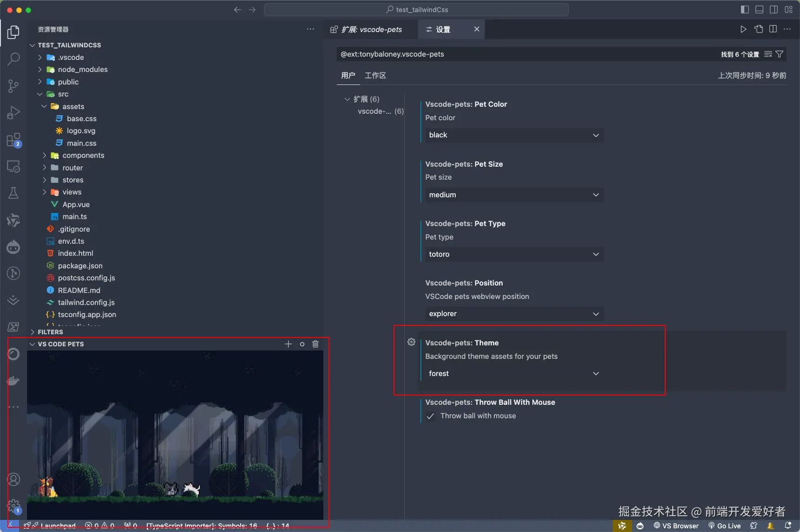800x532 pixels.
Task: Open the Theme dropdown showing forest
Action: (514, 374)
